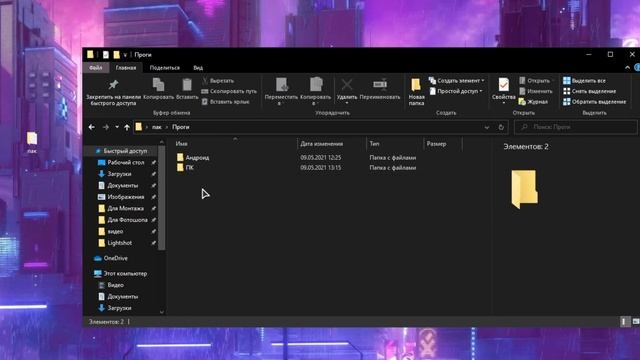Select the Андроид folder
640x360 pixels.
(x=193, y=158)
